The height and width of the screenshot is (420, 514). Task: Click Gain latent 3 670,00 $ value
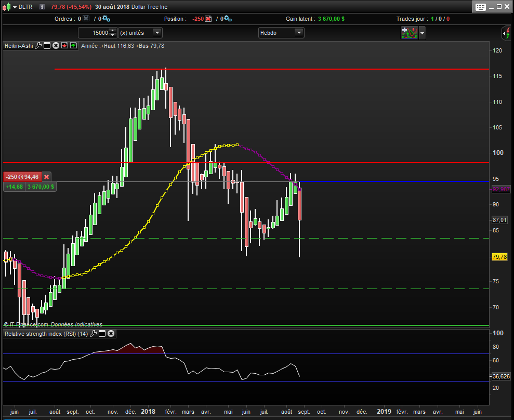[x=331, y=19]
